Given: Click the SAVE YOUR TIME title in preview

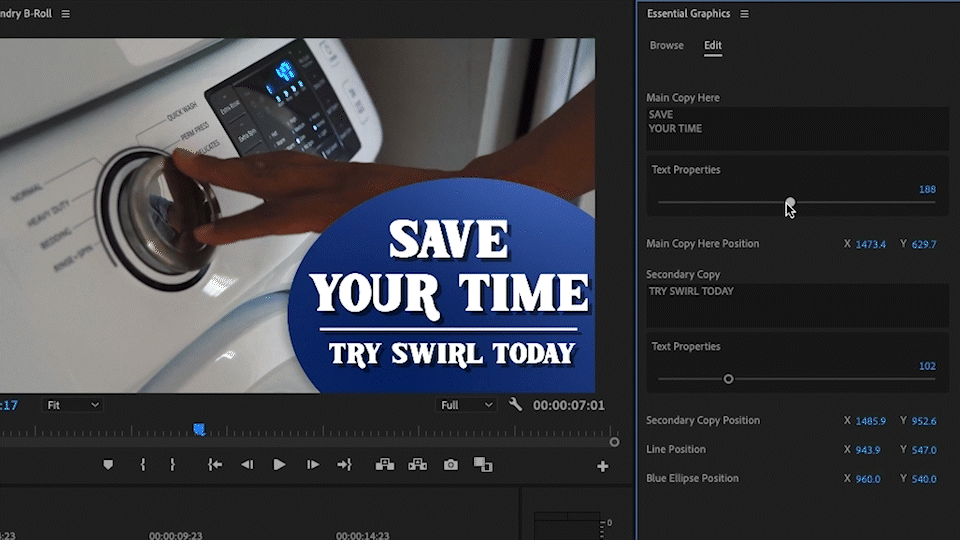Looking at the screenshot, I should tap(450, 268).
